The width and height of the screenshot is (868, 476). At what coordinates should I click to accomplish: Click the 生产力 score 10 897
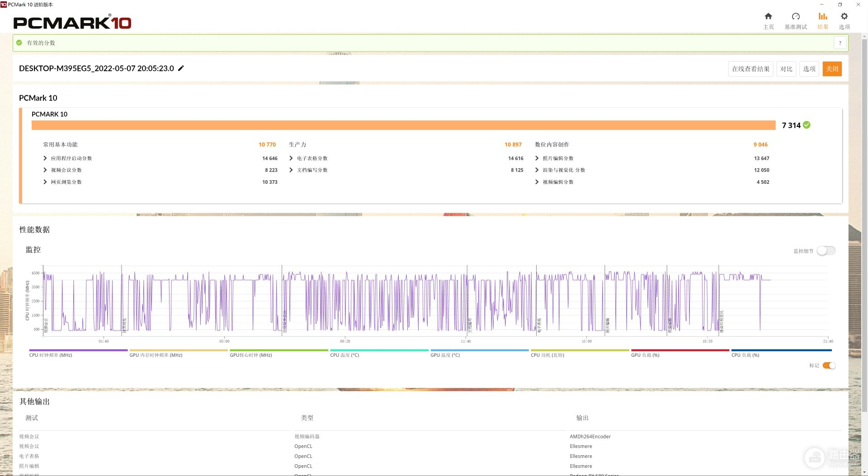(x=513, y=145)
